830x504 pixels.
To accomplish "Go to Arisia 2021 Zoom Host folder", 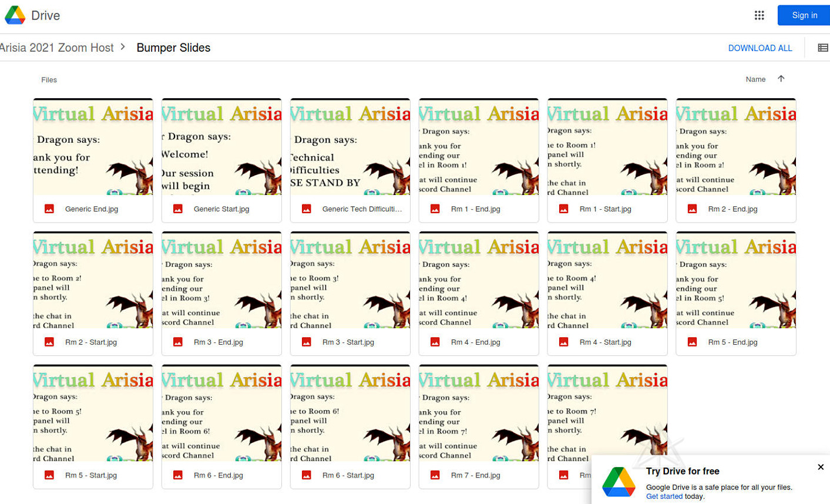I will pyautogui.click(x=57, y=48).
